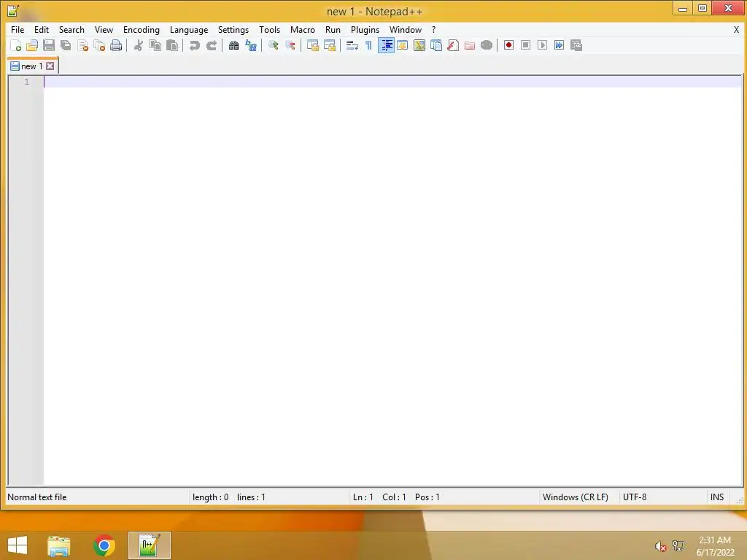Screen dimensions: 747x560
Task: Close the new 1 tab
Action: coord(50,66)
